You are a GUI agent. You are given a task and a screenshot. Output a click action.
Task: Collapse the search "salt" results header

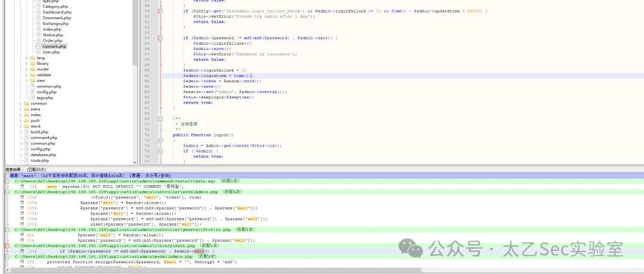[x=7, y=175]
